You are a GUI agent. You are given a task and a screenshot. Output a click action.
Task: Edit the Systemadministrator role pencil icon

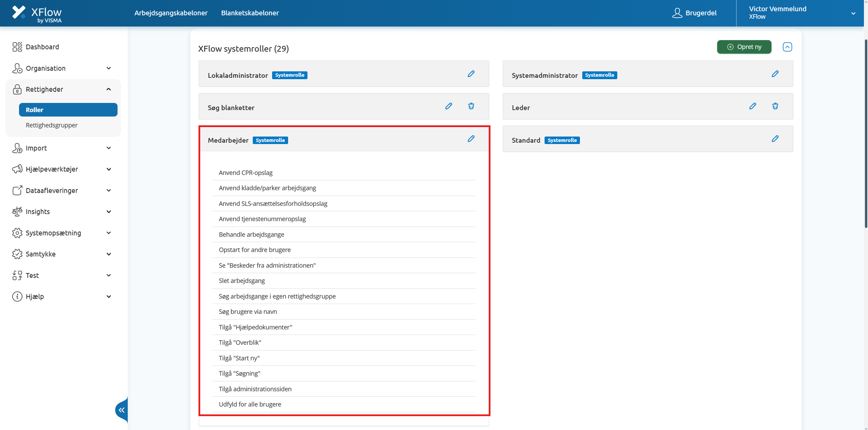click(775, 74)
